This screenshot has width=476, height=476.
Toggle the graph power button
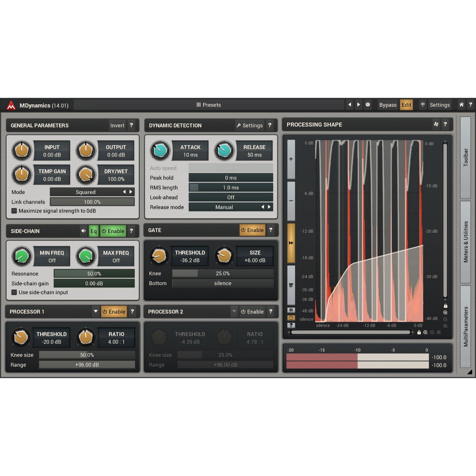tap(291, 318)
